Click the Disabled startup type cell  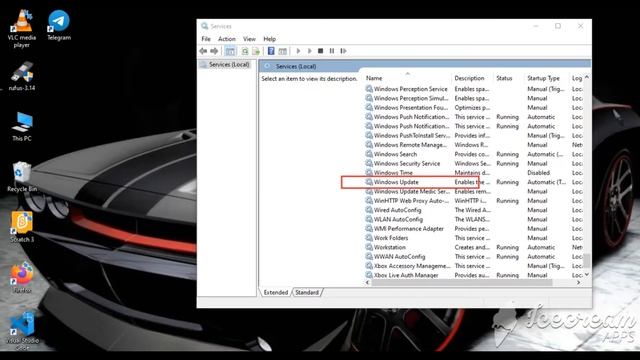click(x=538, y=173)
